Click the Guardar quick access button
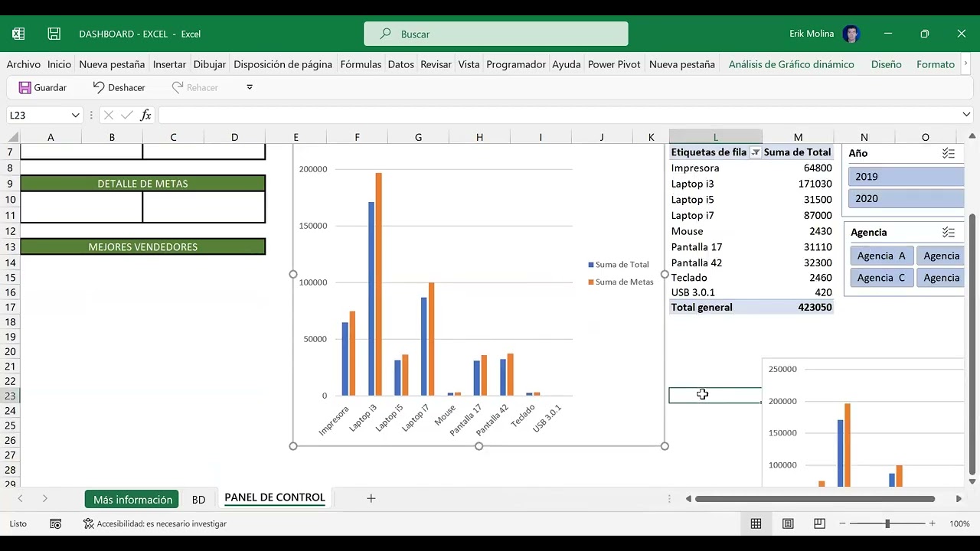The height and width of the screenshot is (551, 980). point(43,87)
